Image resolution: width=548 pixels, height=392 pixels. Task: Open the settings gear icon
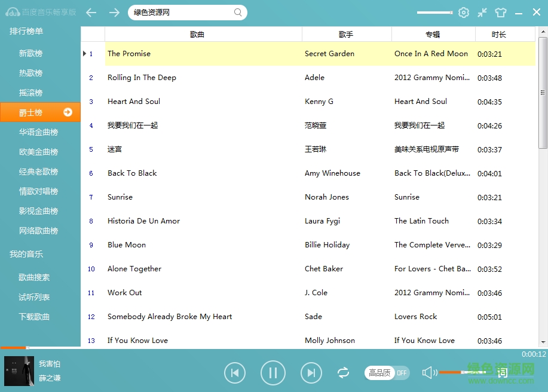coord(463,12)
